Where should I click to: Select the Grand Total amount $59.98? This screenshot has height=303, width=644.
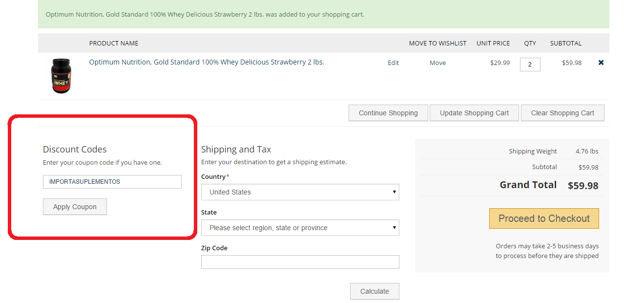pos(583,186)
